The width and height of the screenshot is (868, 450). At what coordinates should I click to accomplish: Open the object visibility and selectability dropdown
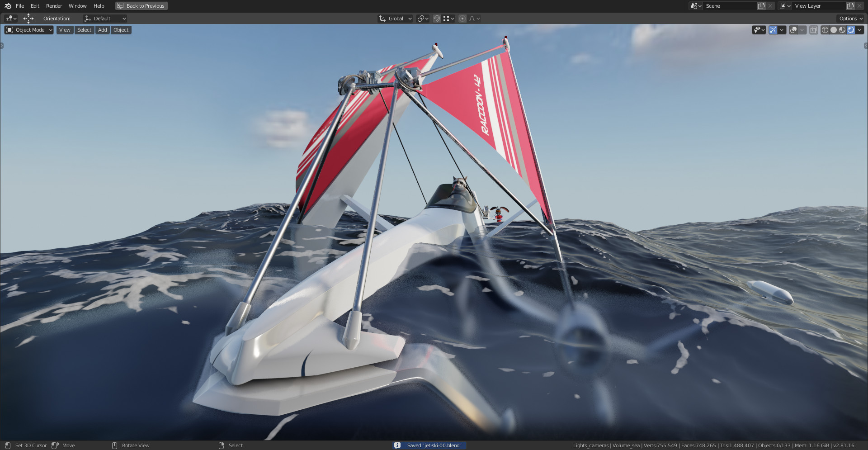coord(759,30)
